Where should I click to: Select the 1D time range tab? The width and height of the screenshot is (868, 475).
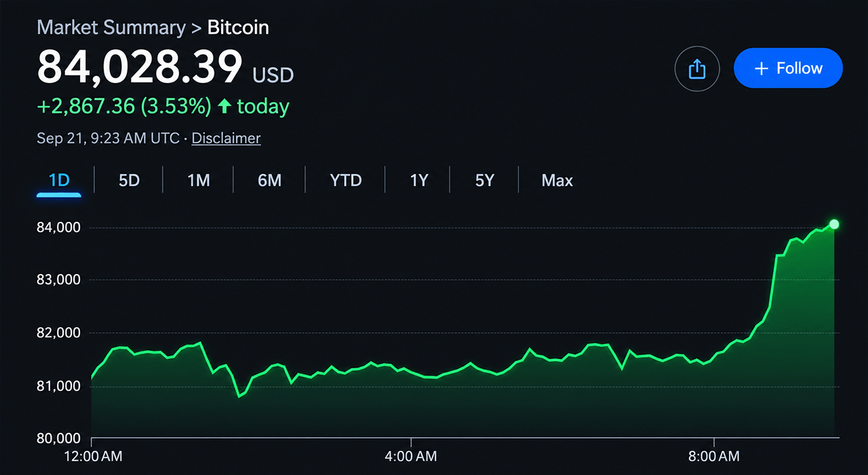click(x=59, y=180)
